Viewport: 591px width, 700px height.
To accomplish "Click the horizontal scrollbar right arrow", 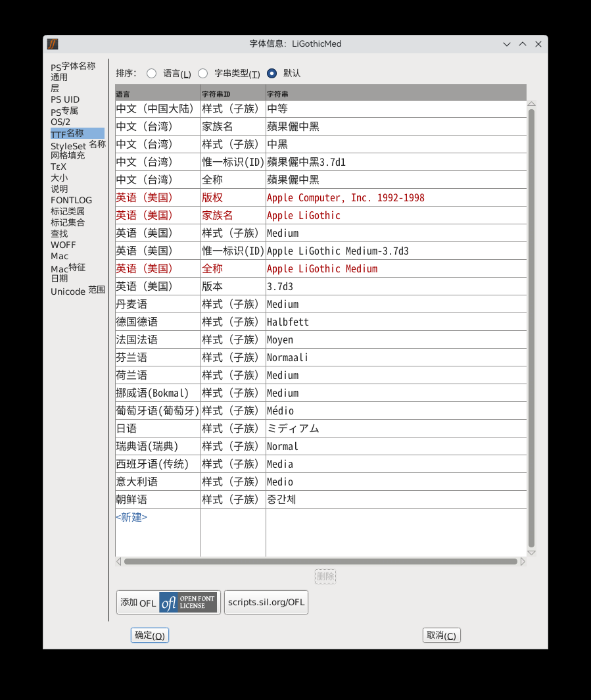I will click(x=523, y=562).
